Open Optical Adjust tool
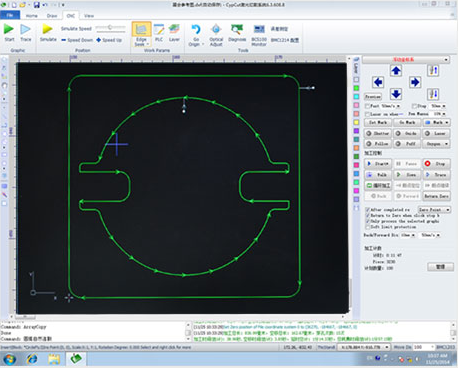This screenshot has height=368, width=458. pyautogui.click(x=216, y=29)
